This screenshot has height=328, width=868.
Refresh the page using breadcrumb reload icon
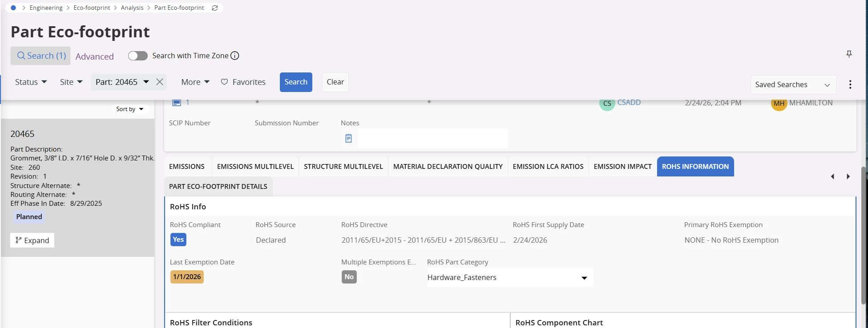tap(215, 8)
